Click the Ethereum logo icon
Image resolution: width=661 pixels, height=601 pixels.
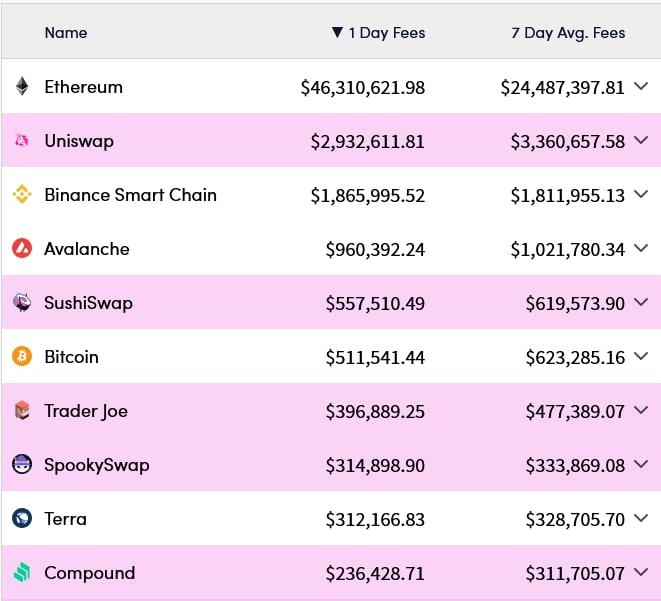pyautogui.click(x=22, y=87)
